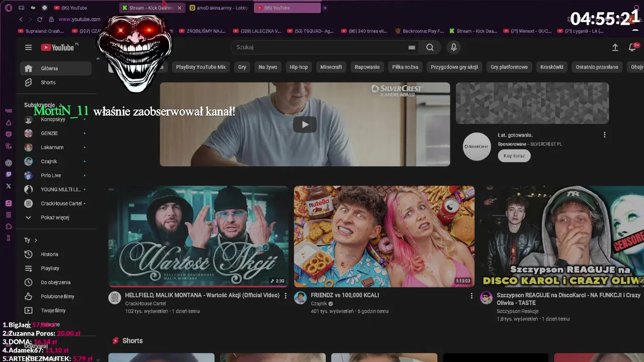
Task: Select the Główna home item
Action: coord(55,68)
